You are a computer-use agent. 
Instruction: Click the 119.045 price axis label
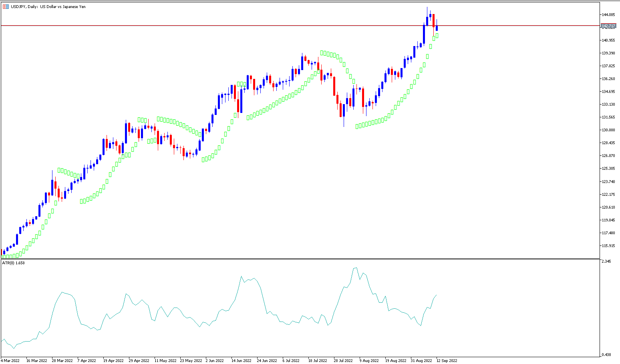pos(608,220)
